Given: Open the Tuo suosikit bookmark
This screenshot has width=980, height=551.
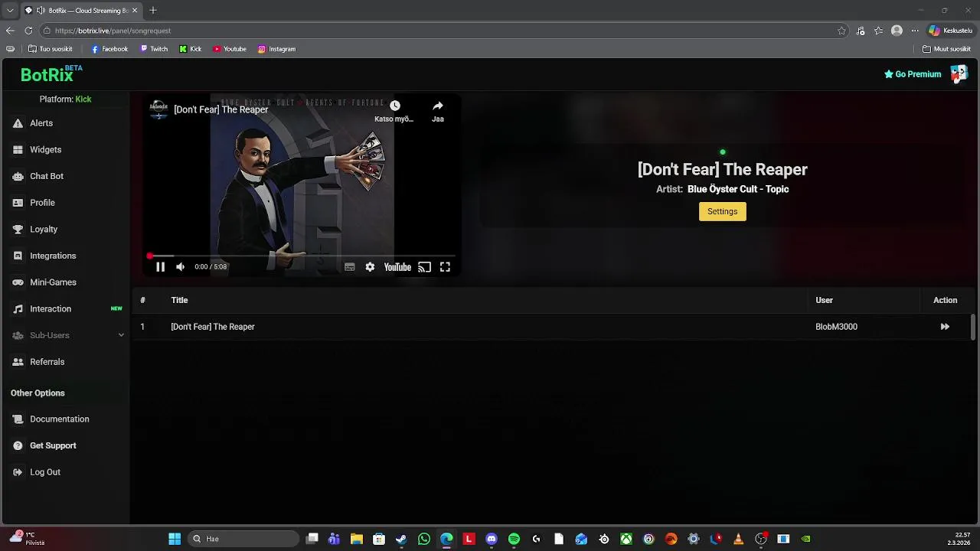Looking at the screenshot, I should pos(50,49).
